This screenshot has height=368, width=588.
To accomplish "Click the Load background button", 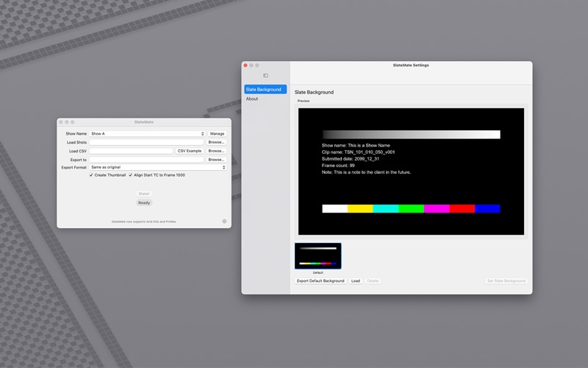I will [x=356, y=281].
